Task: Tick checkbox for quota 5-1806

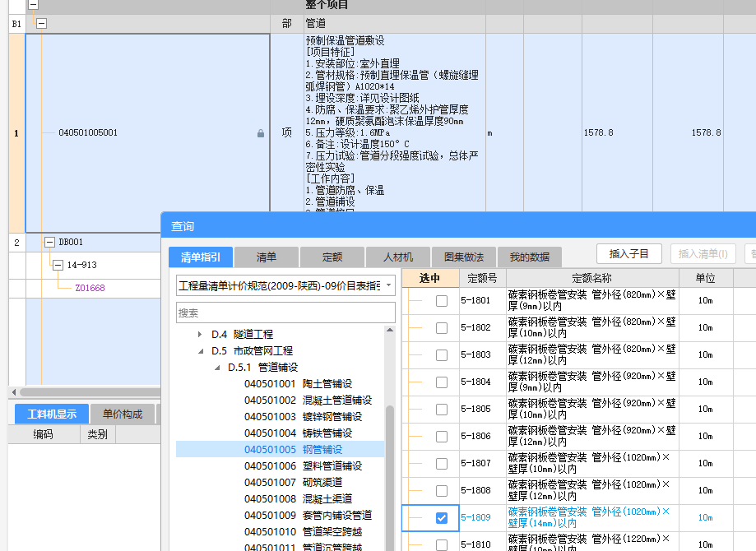Action: click(442, 437)
